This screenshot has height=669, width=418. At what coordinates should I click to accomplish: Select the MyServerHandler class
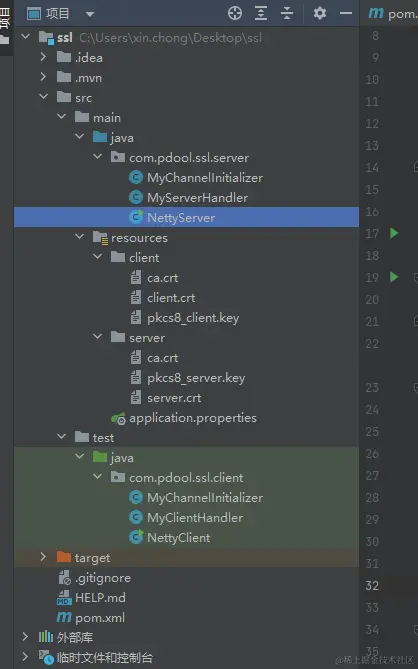point(197,198)
